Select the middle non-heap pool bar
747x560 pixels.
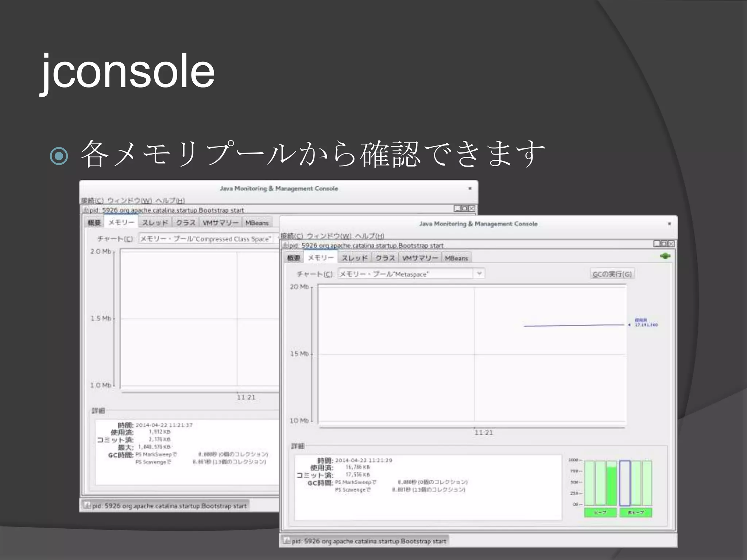(636, 483)
